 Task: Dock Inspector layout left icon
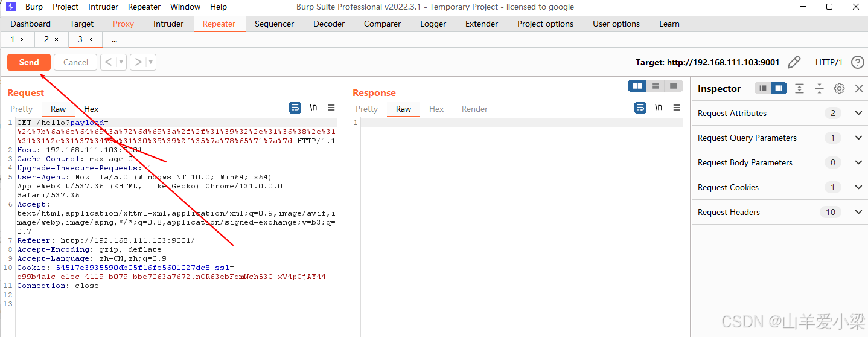(763, 88)
